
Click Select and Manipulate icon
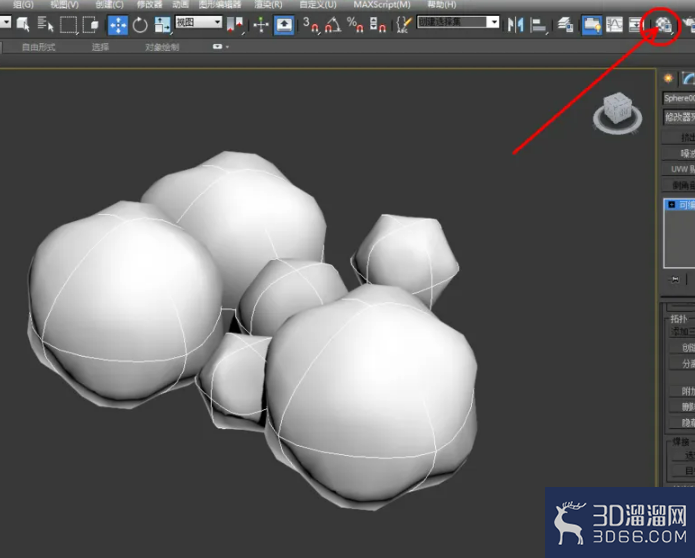click(x=261, y=24)
